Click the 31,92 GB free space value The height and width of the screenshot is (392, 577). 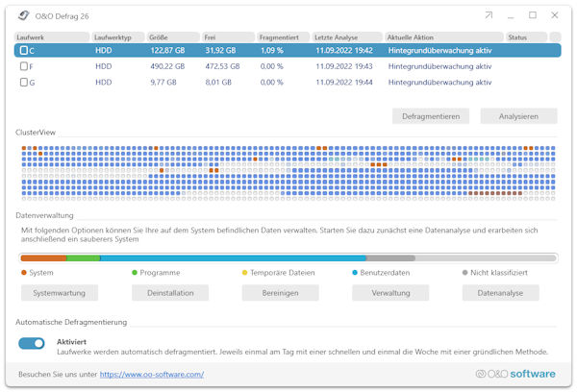(x=220, y=50)
